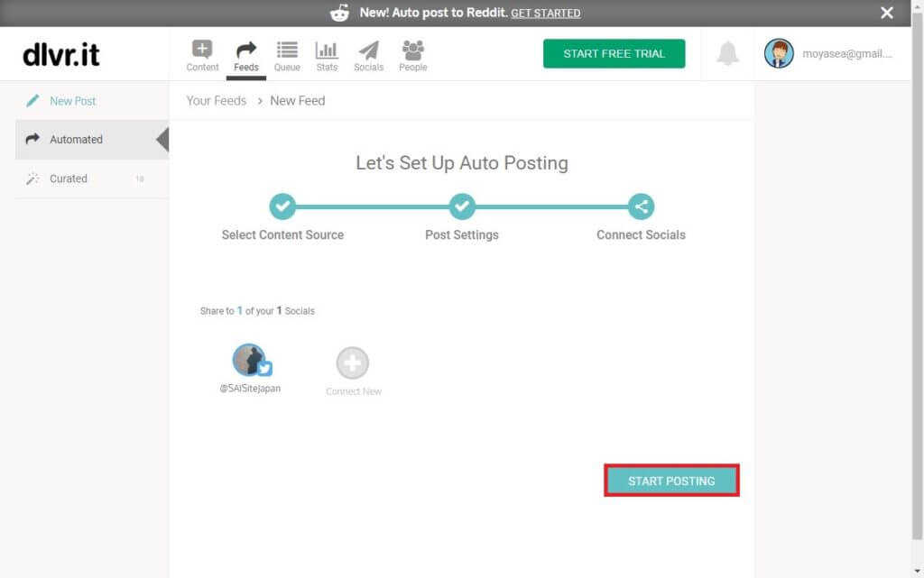This screenshot has width=924, height=578.
Task: Open Curated in the sidebar
Action: coord(69,179)
